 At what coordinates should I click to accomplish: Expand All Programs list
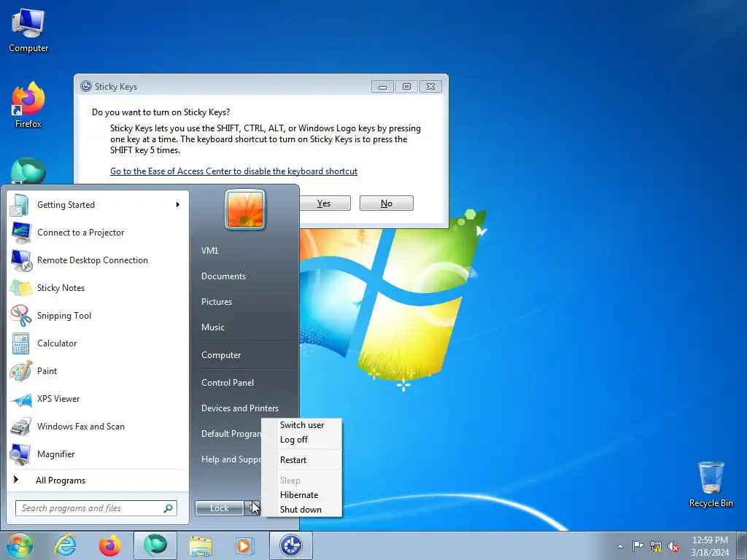point(61,481)
